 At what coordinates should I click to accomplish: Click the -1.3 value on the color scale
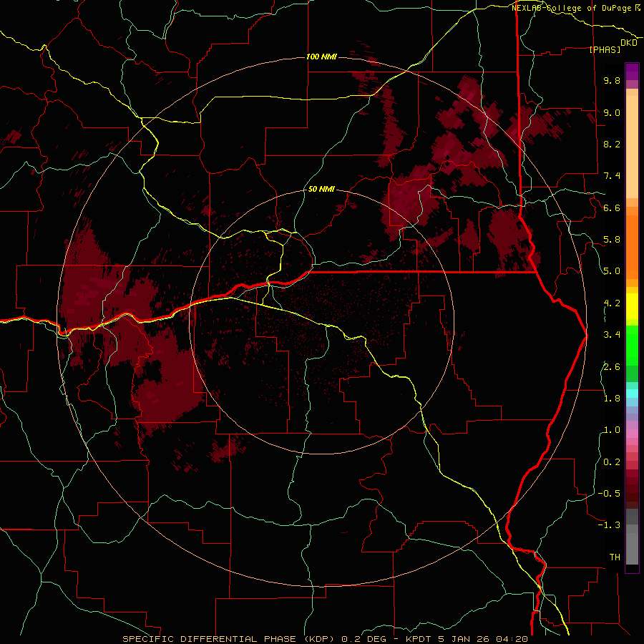pyautogui.click(x=609, y=525)
